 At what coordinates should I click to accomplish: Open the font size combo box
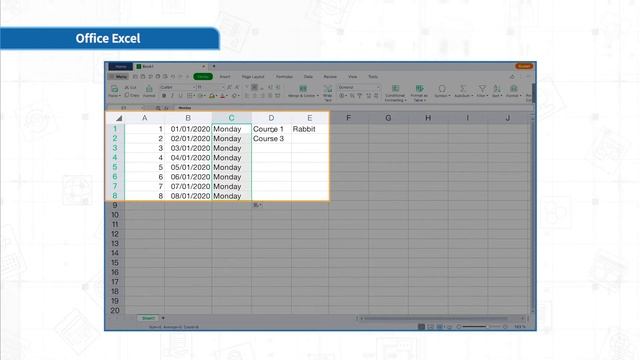point(211,87)
